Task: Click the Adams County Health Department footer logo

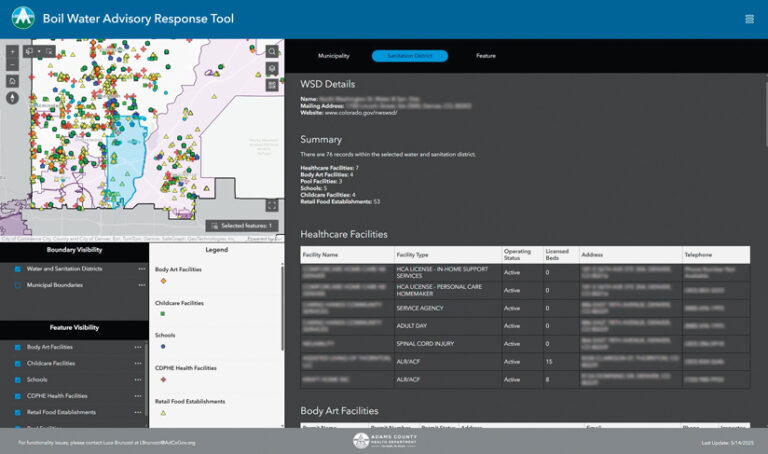Action: pos(385,440)
